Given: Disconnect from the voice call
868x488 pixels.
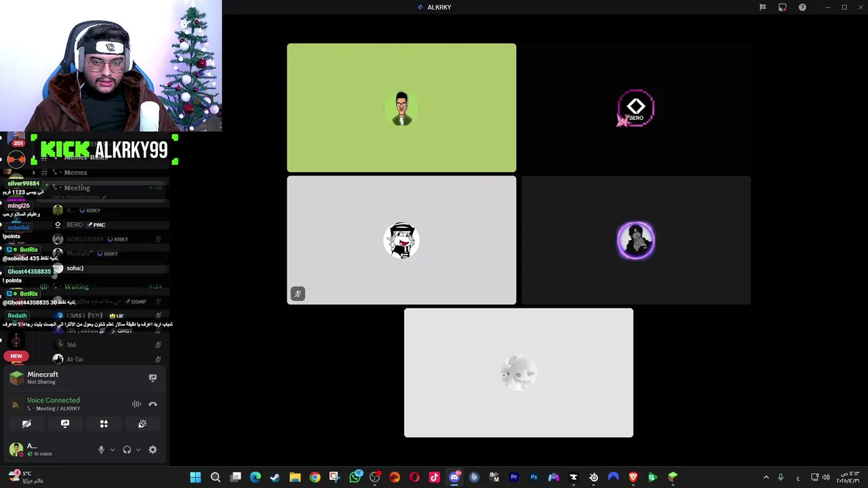Looking at the screenshot, I should (x=153, y=404).
